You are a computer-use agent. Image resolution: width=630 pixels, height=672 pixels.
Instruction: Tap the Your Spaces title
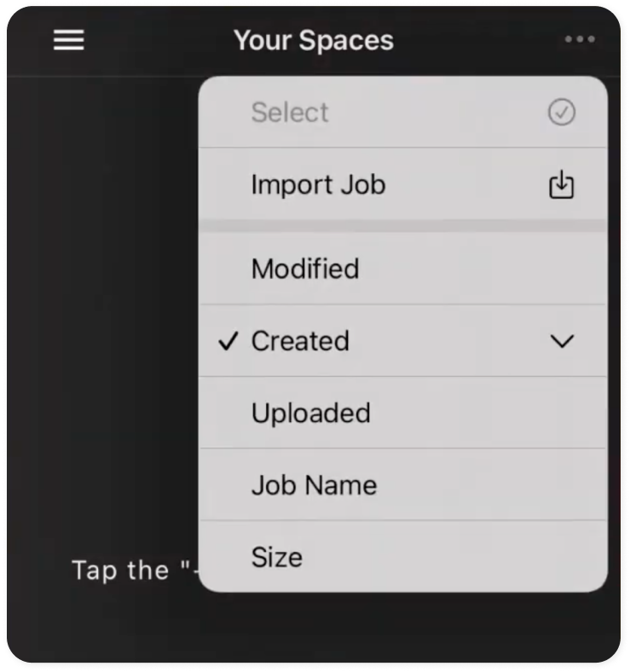pyautogui.click(x=314, y=41)
